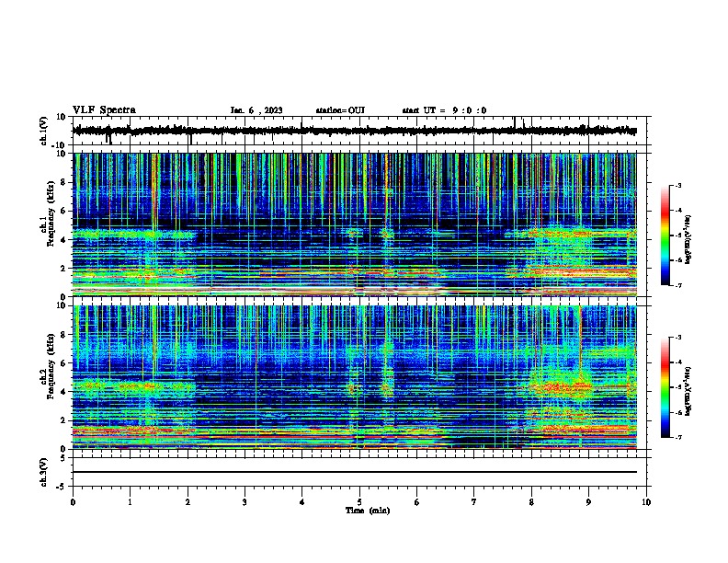Viewport: 728px width, 563px height.
Task: Click the "-7" label on ch.1 color bar
Action: [677, 285]
